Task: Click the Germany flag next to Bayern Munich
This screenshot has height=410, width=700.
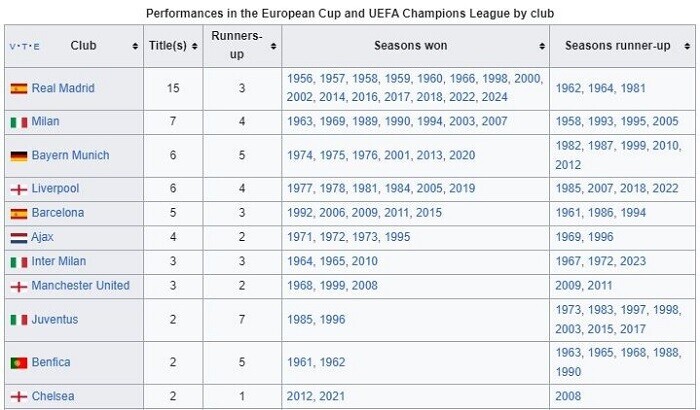Action: coord(19,156)
